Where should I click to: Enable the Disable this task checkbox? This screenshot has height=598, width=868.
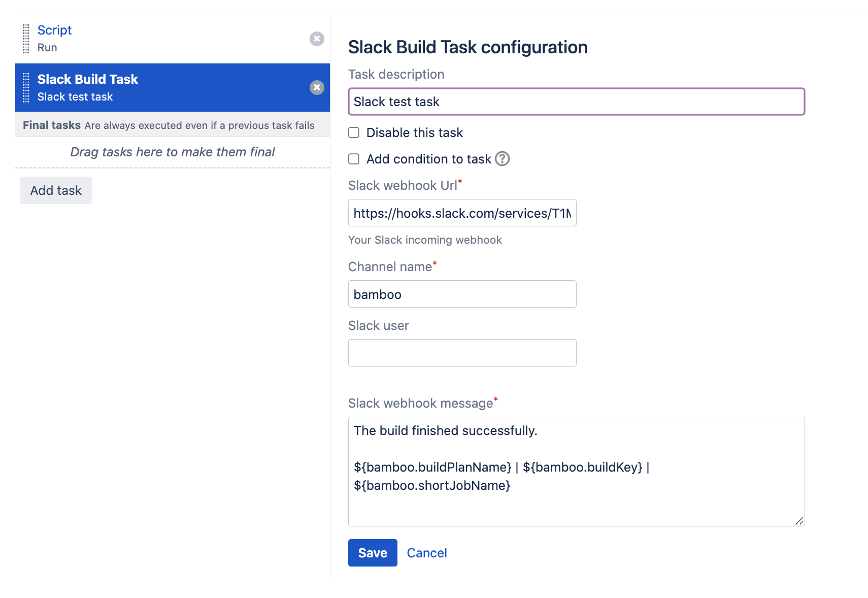pyautogui.click(x=354, y=132)
